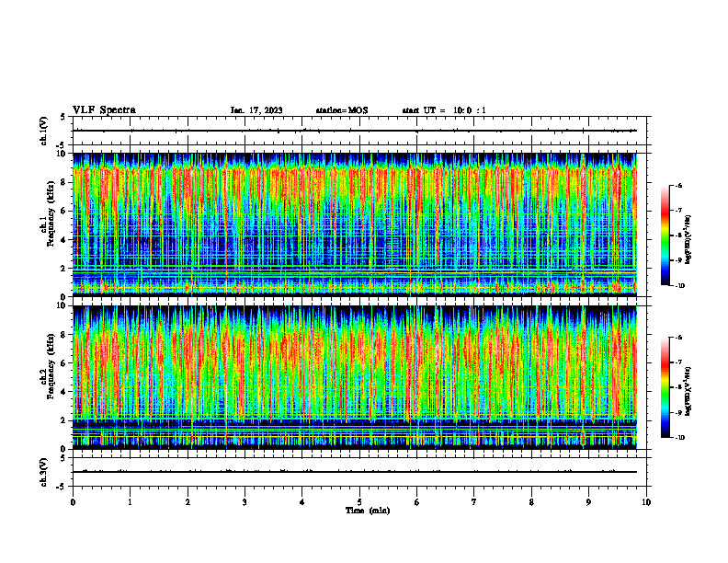The width and height of the screenshot is (728, 563).
Task: Click the ch.1 voltage waveform trace
Action: 355,131
